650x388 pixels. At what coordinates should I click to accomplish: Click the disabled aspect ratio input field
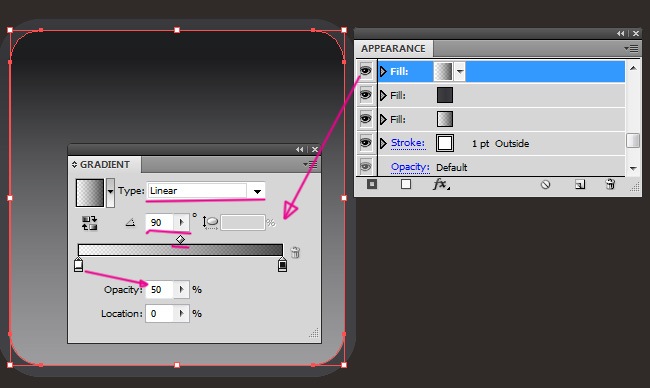243,223
